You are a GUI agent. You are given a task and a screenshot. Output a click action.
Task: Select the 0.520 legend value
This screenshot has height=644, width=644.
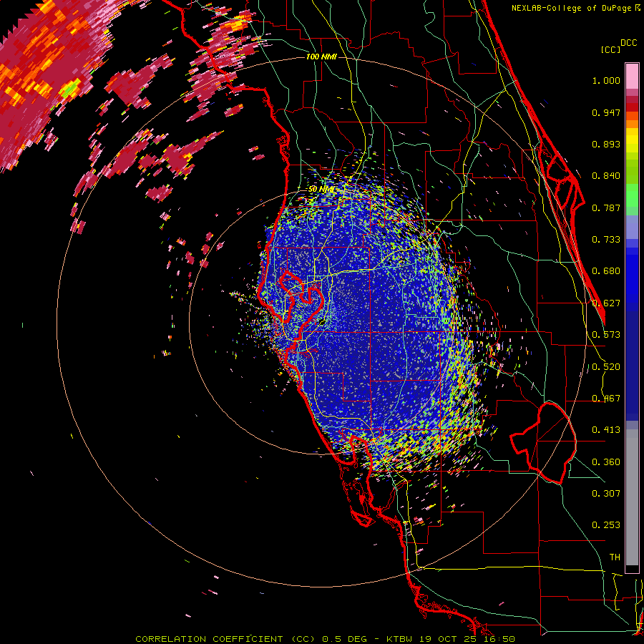(x=606, y=367)
